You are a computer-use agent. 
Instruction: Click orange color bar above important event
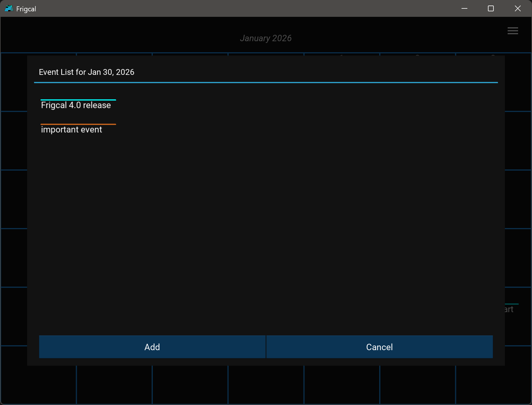78,124
